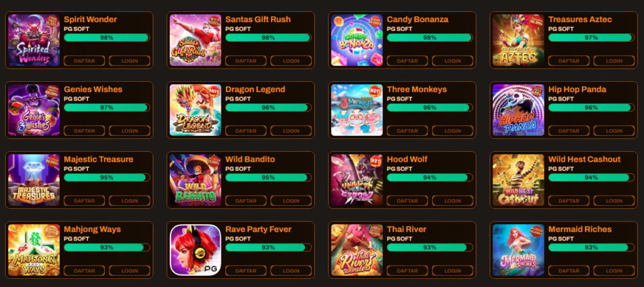
Task: Click DAFTAR under Thai River
Action: point(408,271)
